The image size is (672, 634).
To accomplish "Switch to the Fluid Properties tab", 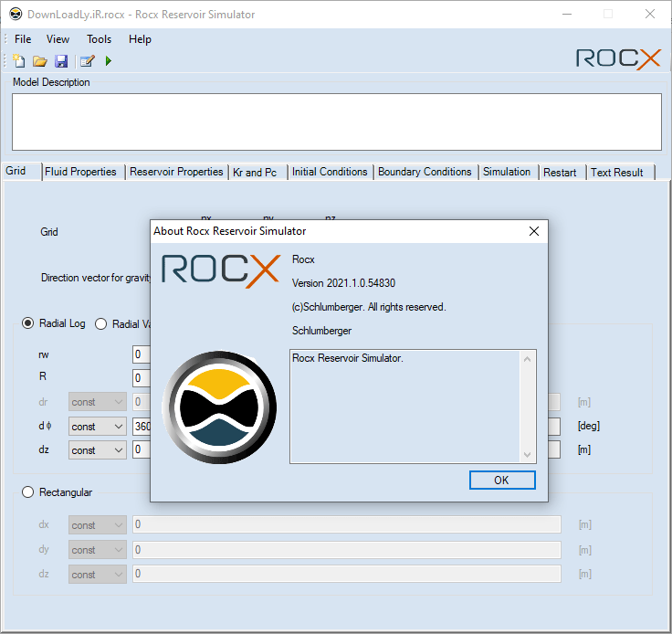I will pos(80,172).
